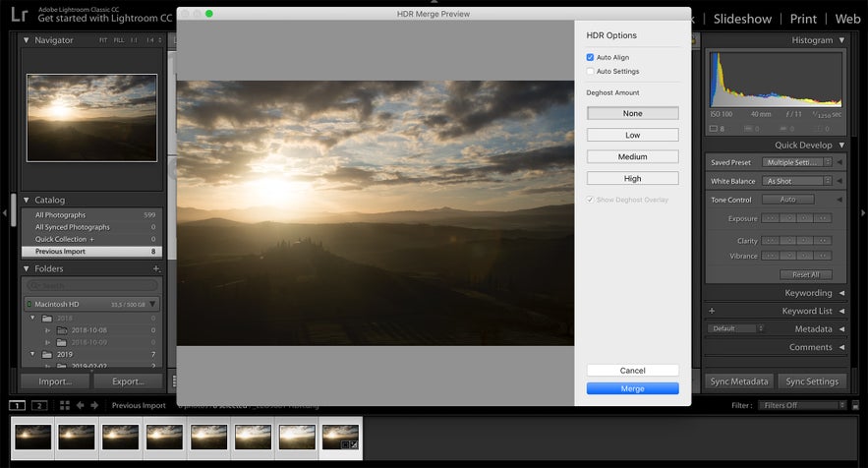Click the back arrow in filmstrip toolbar
Screen dimensions: 868x468
[81, 405]
